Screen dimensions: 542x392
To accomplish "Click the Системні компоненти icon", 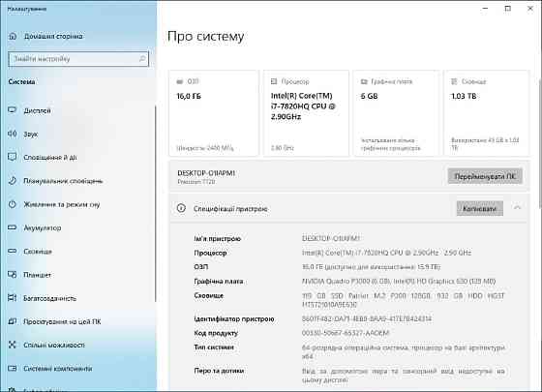I will (x=13, y=369).
